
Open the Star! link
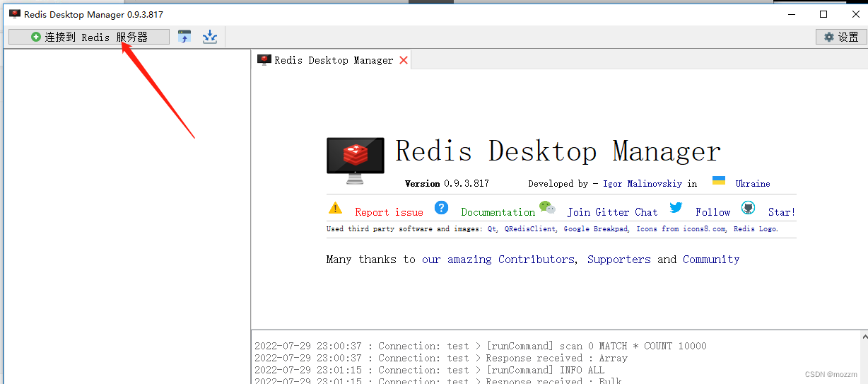tap(782, 212)
